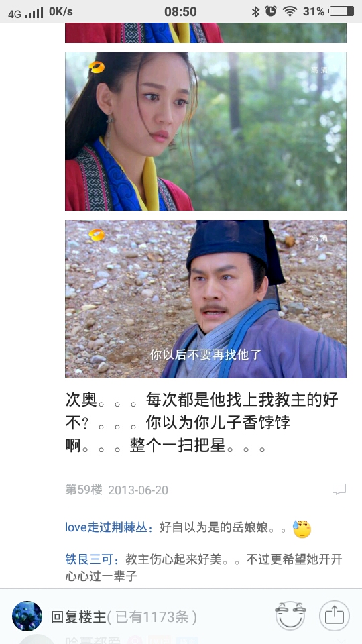Tap the Wi-Fi status icon
This screenshot has width=362, height=644.
(290, 11)
